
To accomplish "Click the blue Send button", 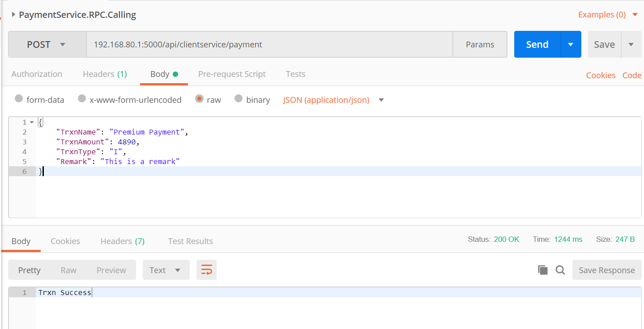I will pos(537,45).
